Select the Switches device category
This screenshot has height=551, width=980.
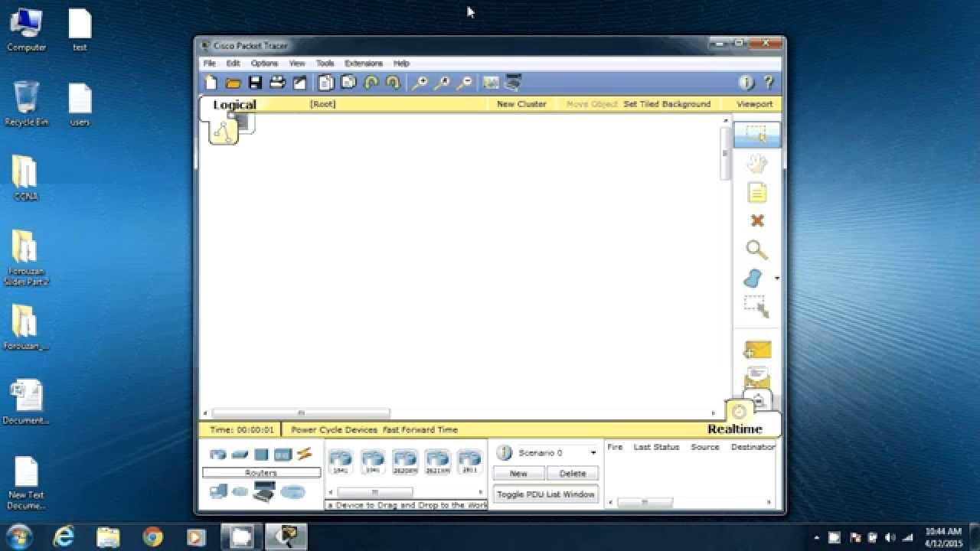pyautogui.click(x=240, y=455)
